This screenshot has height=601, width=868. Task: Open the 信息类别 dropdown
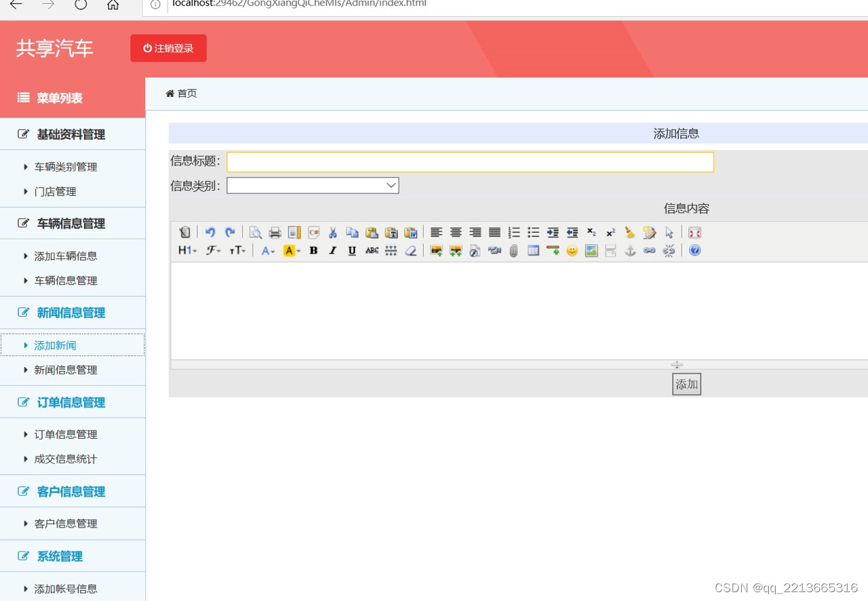[x=313, y=185]
